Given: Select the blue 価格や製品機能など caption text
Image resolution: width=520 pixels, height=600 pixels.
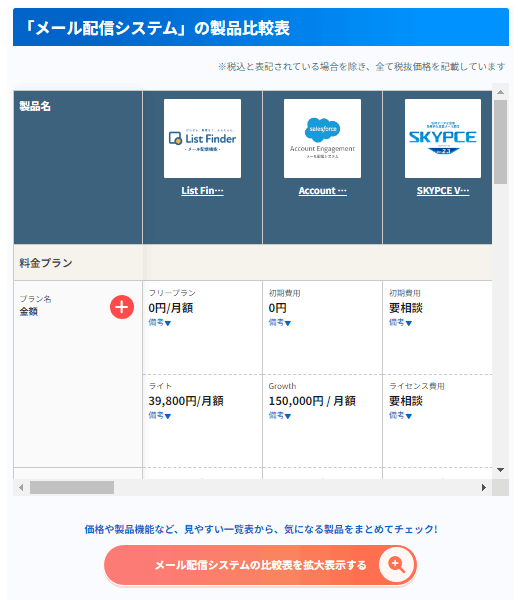Looking at the screenshot, I should point(261,529).
